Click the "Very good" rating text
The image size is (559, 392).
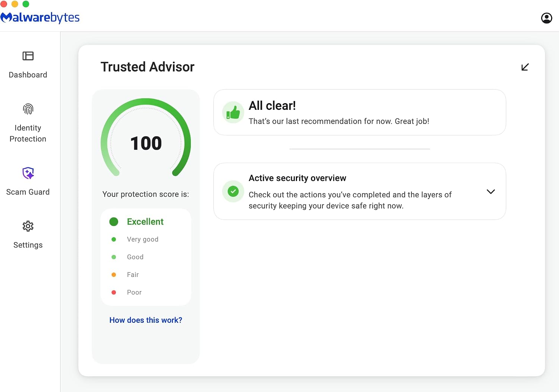(x=143, y=239)
